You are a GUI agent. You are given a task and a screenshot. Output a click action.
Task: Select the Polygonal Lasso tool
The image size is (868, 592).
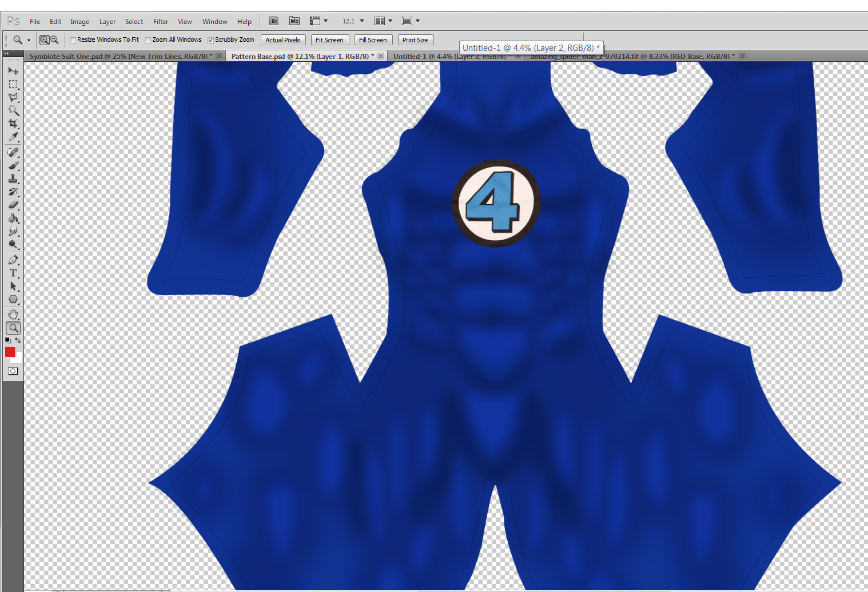(13, 97)
